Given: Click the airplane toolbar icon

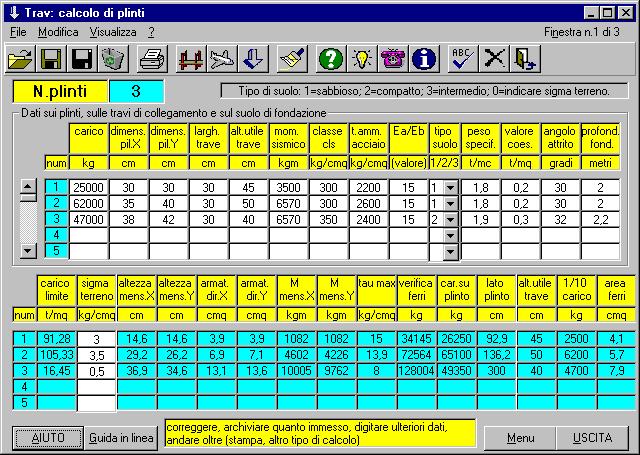Looking at the screenshot, I should click(x=221, y=59).
